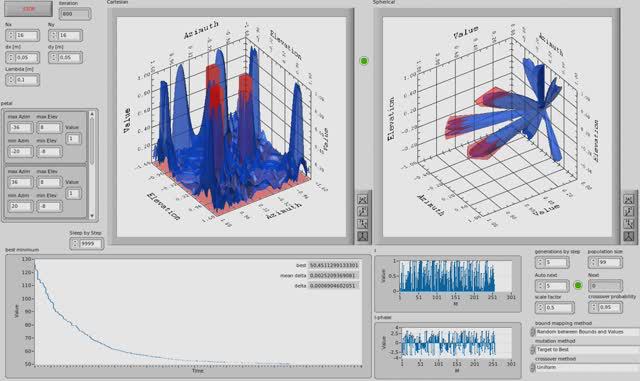Restore default 3D view of Cartesian plot
Screen dimensions: 640x381
pyautogui.click(x=362, y=236)
